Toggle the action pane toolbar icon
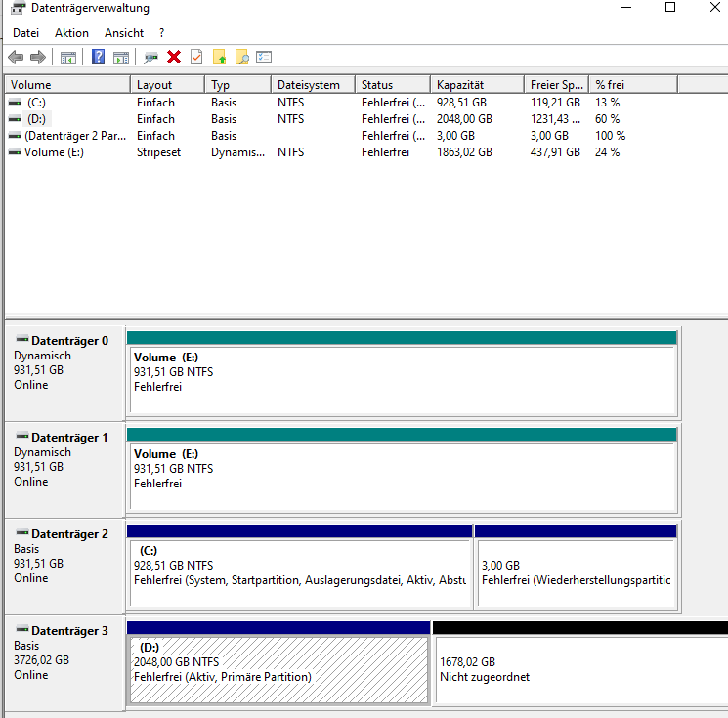This screenshot has height=718, width=728. coord(121,58)
